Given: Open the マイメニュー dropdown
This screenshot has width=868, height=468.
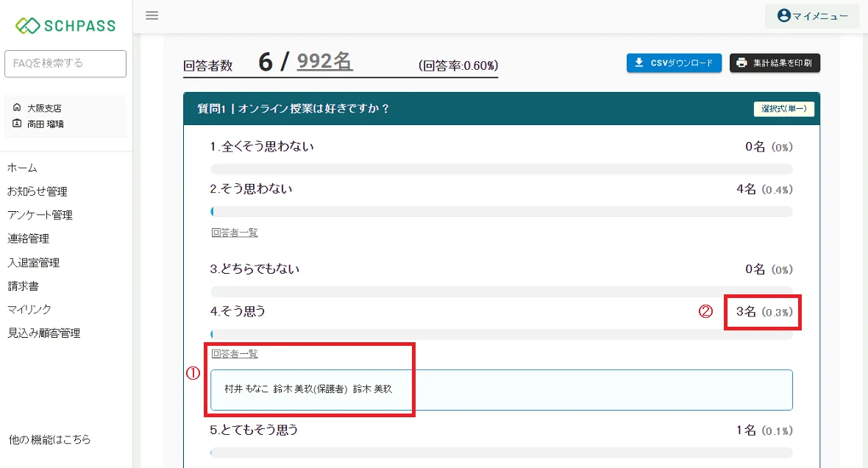Looking at the screenshot, I should (812, 16).
